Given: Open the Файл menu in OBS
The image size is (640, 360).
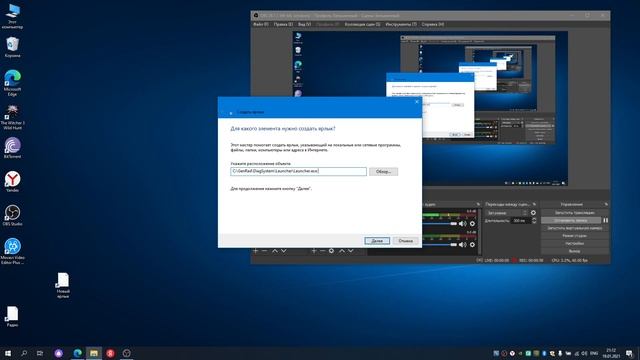Looking at the screenshot, I should point(261,24).
